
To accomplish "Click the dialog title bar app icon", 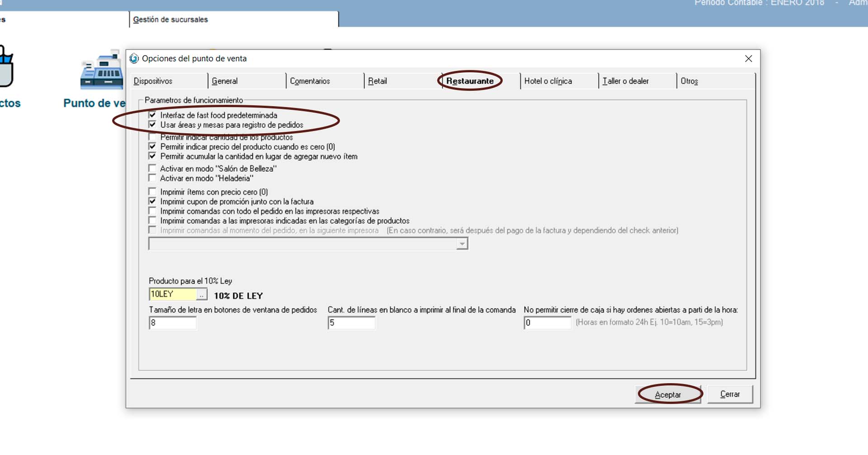I will (134, 59).
